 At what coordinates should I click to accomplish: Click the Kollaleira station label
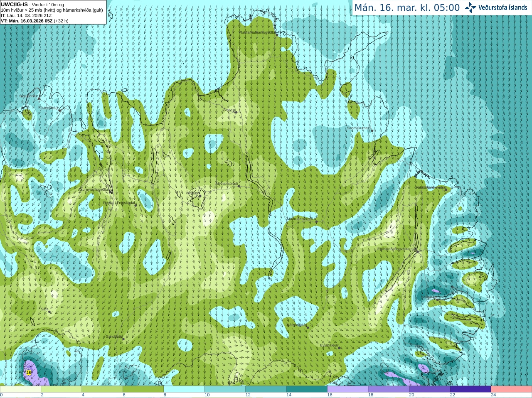click(430, 297)
